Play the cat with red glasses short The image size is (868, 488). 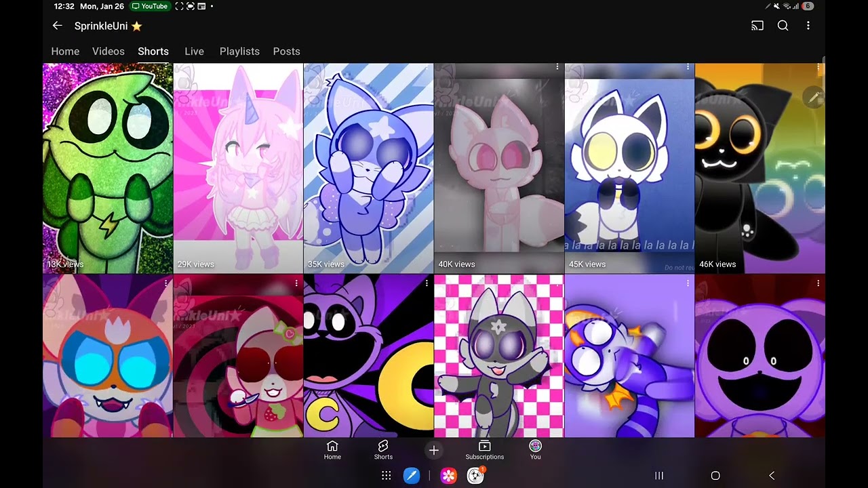238,356
